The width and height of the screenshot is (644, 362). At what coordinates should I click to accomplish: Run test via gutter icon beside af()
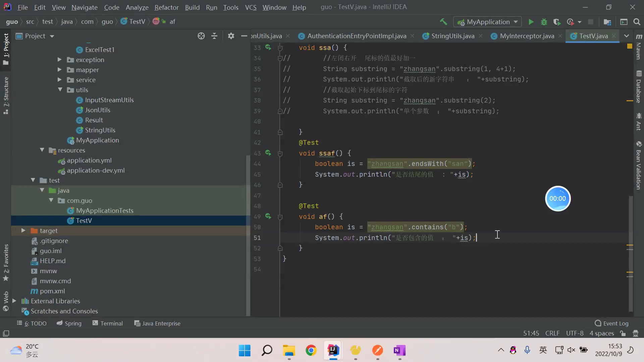pos(268,216)
